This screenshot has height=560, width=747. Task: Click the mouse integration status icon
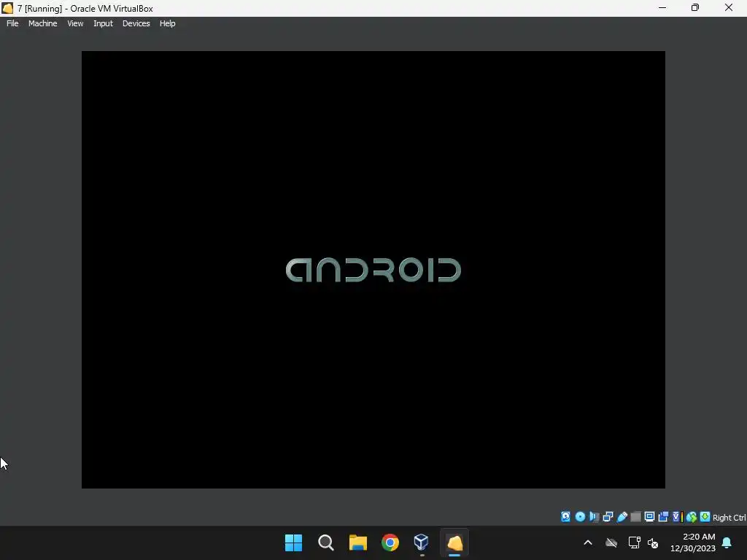point(692,517)
